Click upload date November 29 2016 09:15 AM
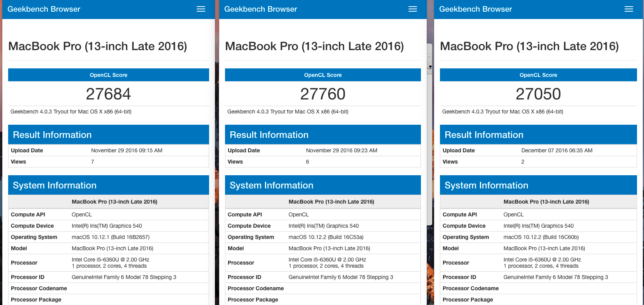Screen dimensions: 644x305 [x=127, y=150]
